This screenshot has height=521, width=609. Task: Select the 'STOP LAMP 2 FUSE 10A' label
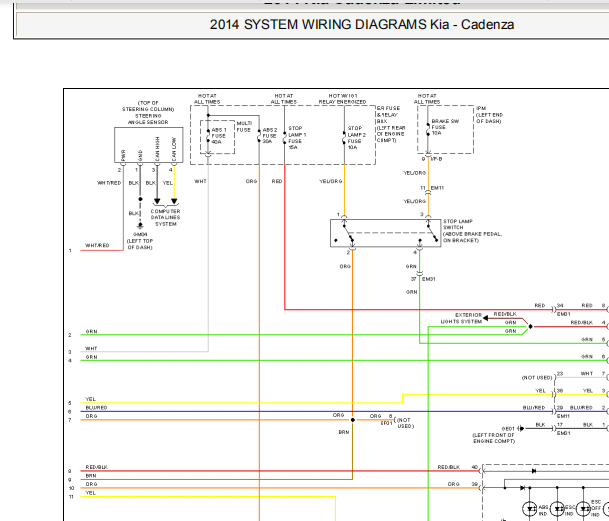357,138
